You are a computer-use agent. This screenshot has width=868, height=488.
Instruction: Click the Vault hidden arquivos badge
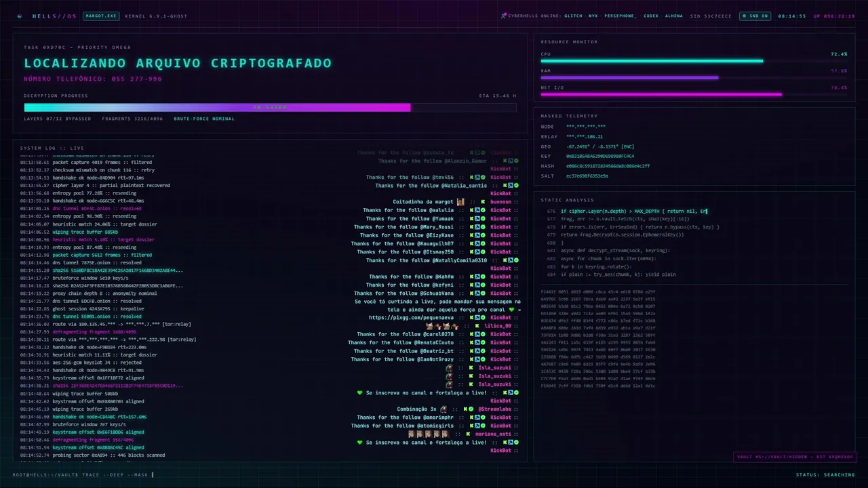[x=794, y=457]
